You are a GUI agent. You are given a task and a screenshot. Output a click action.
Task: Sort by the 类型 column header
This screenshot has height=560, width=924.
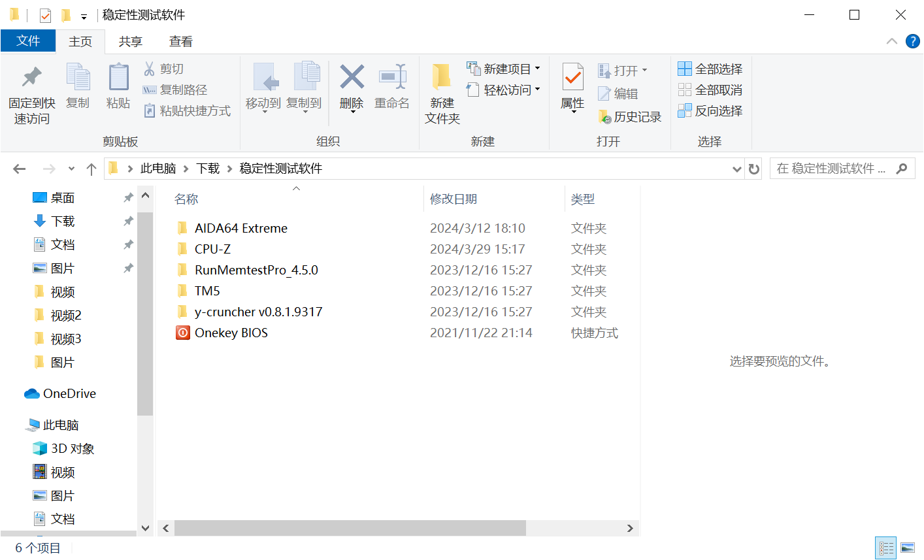[583, 199]
